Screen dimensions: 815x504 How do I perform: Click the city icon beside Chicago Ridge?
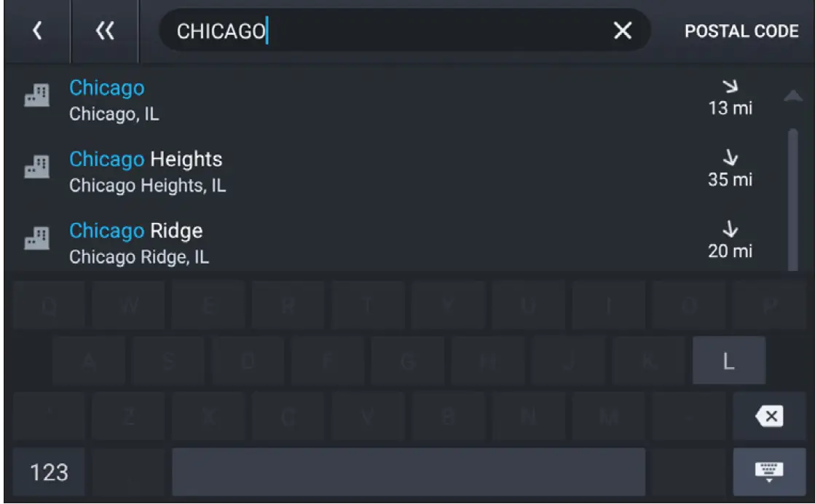[36, 238]
